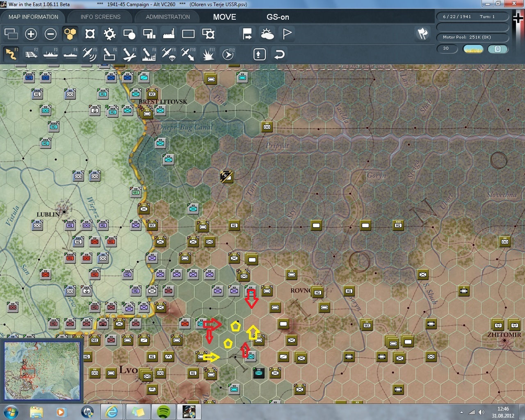Click the 30 value pill
This screenshot has height=420, width=525.
(x=447, y=48)
